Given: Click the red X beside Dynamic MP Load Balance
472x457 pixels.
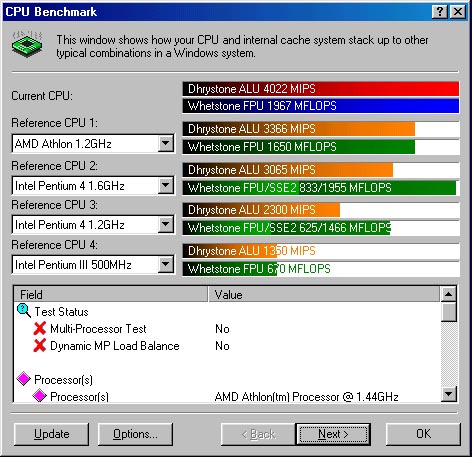Looking at the screenshot, I should point(40,346).
